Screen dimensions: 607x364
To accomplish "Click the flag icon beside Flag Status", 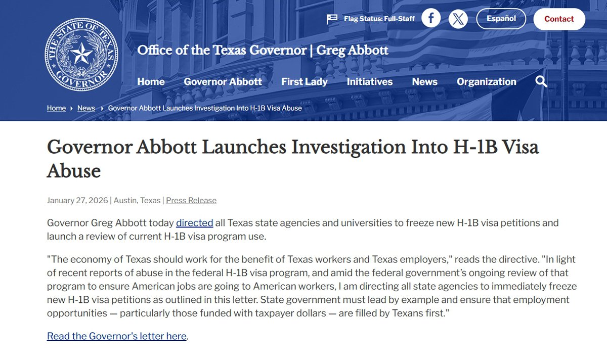I will pos(332,19).
